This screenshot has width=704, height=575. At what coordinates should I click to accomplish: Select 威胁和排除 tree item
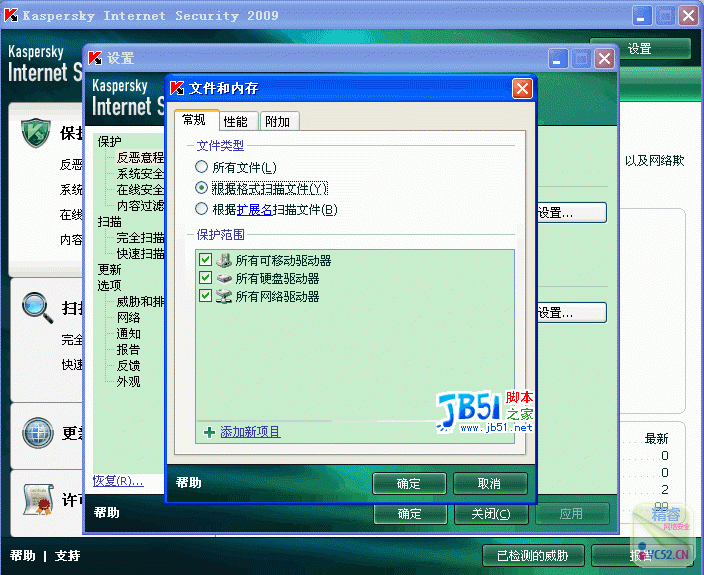click(140, 302)
